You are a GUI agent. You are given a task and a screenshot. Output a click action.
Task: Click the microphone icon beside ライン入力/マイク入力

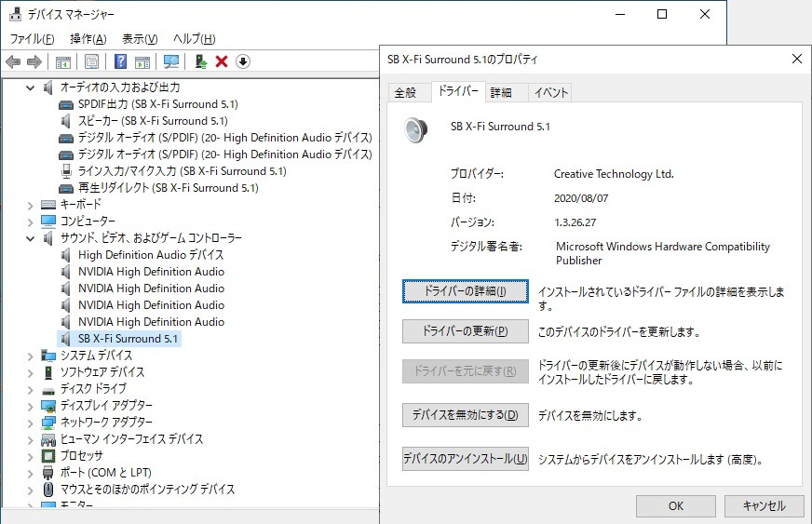point(66,171)
